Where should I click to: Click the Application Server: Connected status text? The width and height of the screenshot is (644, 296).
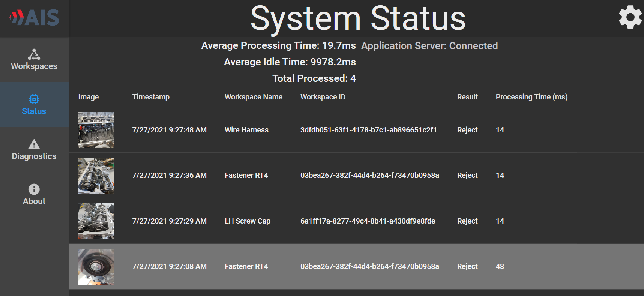[x=429, y=46]
